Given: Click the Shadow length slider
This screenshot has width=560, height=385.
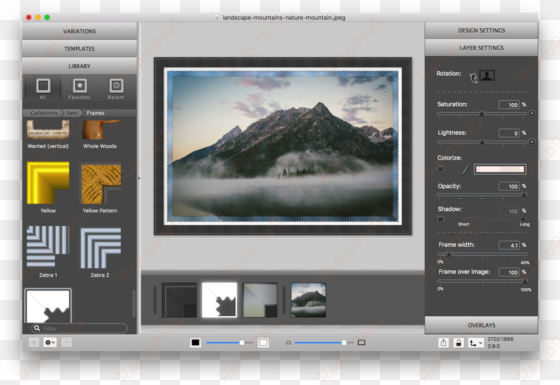Looking at the screenshot, I should [494, 219].
